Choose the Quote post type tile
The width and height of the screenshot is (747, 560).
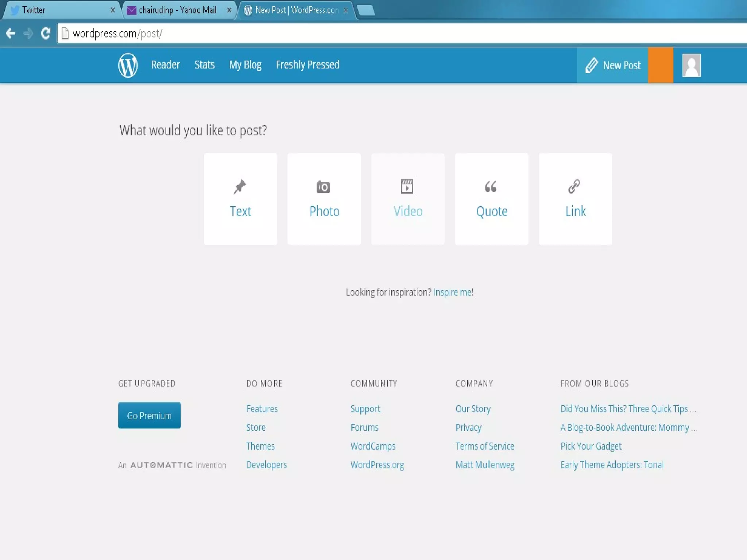click(x=491, y=199)
